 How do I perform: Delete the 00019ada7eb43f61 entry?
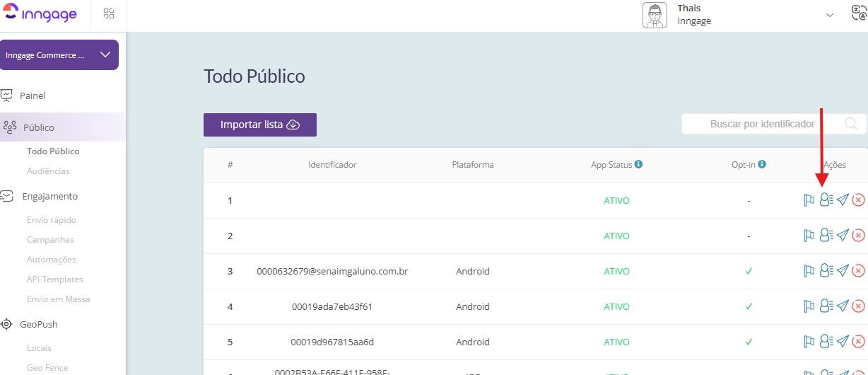(x=858, y=306)
